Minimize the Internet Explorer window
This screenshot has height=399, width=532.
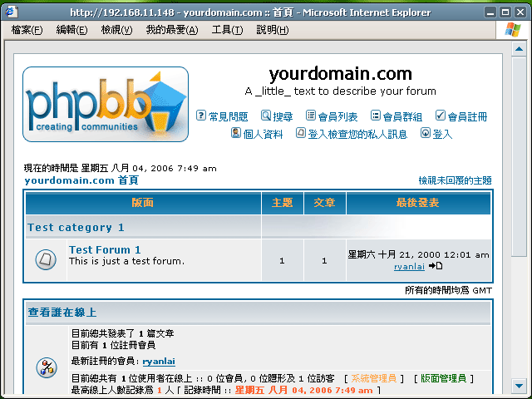490,12
